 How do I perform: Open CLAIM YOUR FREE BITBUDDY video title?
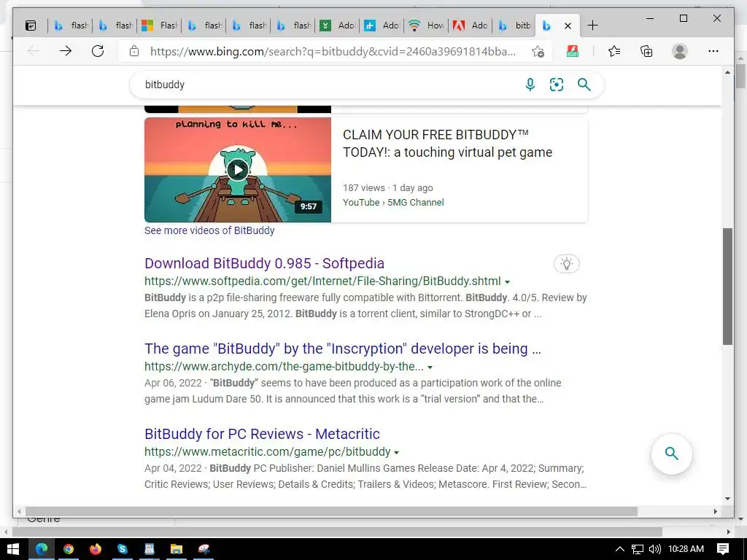coord(447,144)
